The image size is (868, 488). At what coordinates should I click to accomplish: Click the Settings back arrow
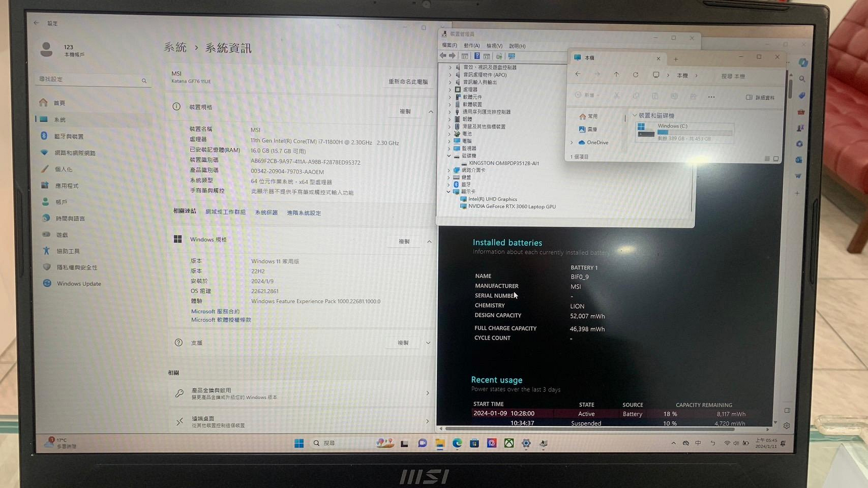(x=37, y=23)
